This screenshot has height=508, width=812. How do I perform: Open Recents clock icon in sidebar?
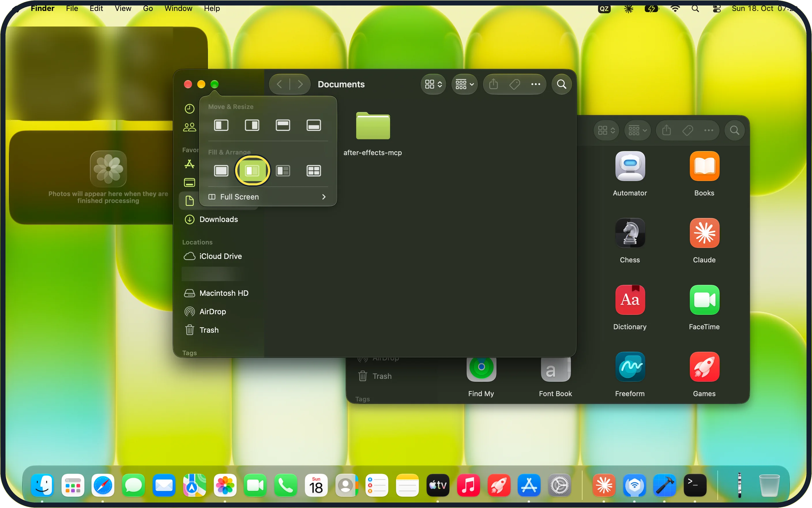tap(189, 109)
